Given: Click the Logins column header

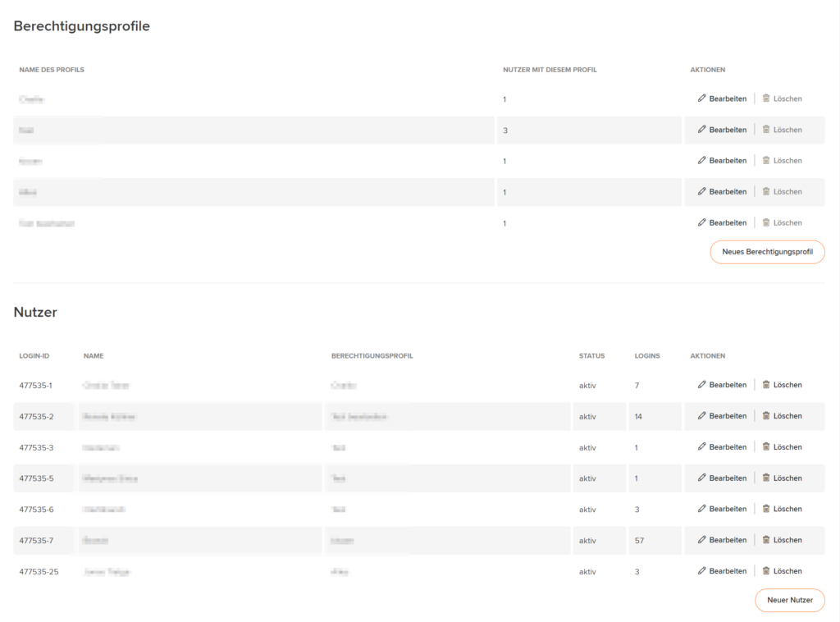Looking at the screenshot, I should 647,356.
